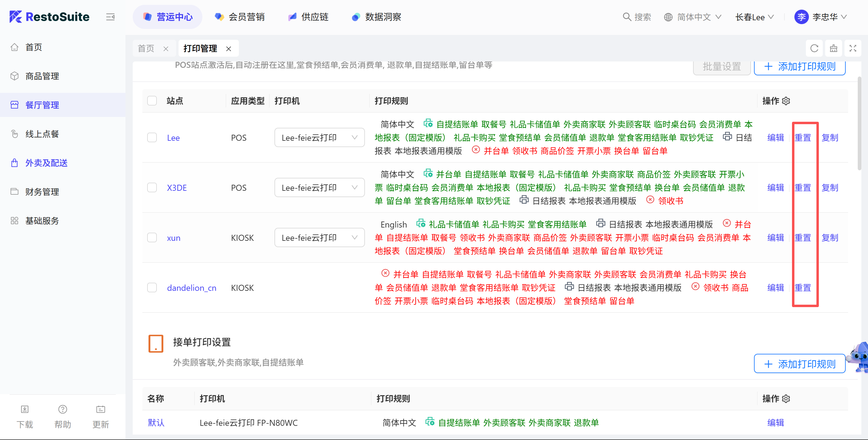
Task: Collapse the sidebar menu icon
Action: pyautogui.click(x=110, y=17)
